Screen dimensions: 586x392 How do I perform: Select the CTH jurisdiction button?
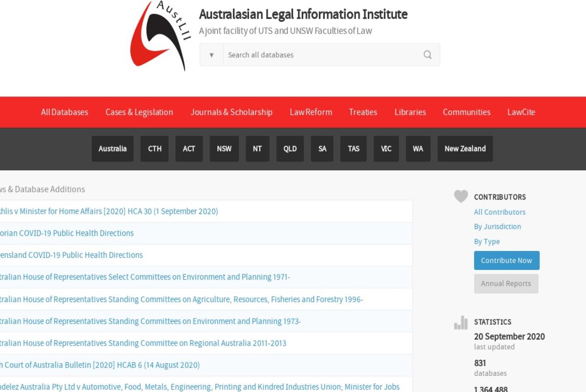click(x=155, y=148)
